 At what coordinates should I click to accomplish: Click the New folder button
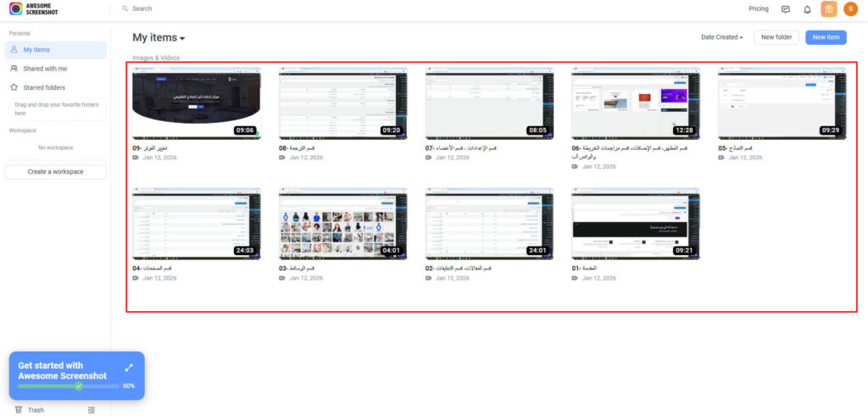[776, 37]
